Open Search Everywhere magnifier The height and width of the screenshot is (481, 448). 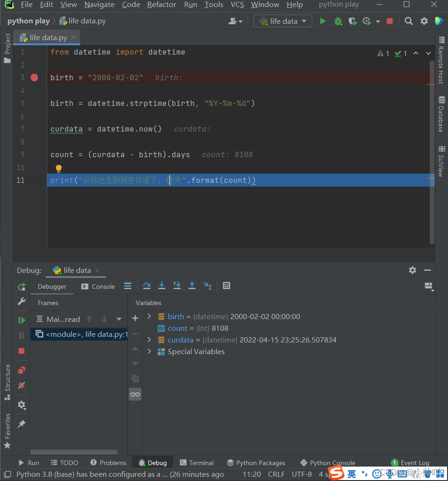click(x=408, y=21)
